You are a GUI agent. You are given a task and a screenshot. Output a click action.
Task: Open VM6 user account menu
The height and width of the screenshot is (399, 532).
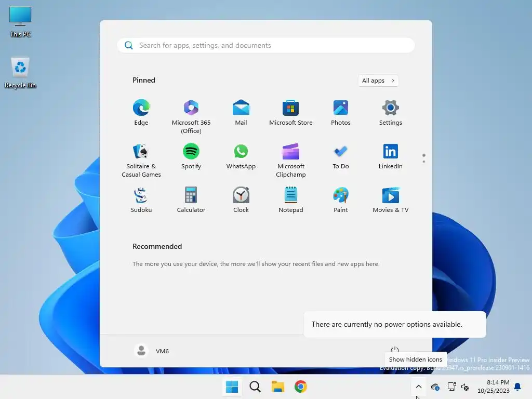(x=152, y=351)
